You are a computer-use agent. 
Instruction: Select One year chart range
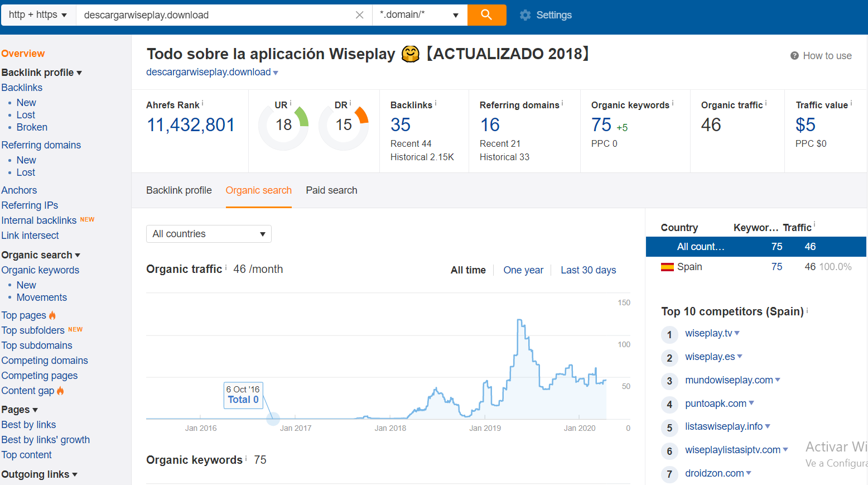[x=523, y=270]
